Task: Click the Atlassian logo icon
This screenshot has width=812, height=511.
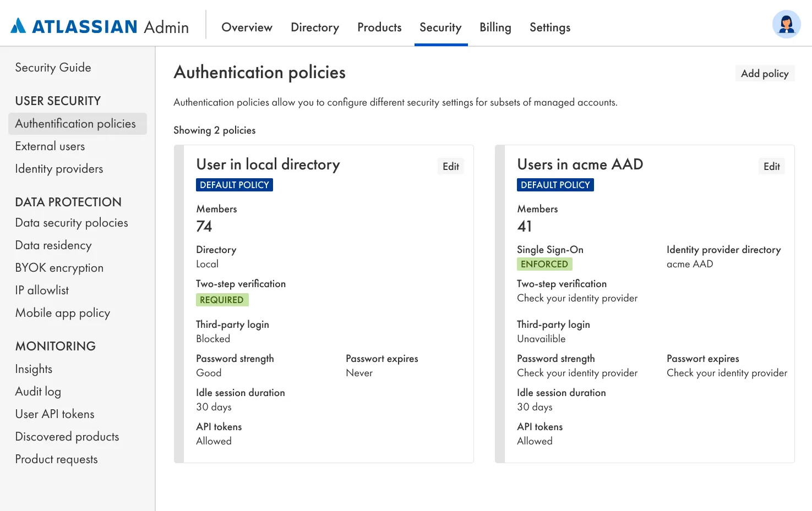Action: point(18,26)
